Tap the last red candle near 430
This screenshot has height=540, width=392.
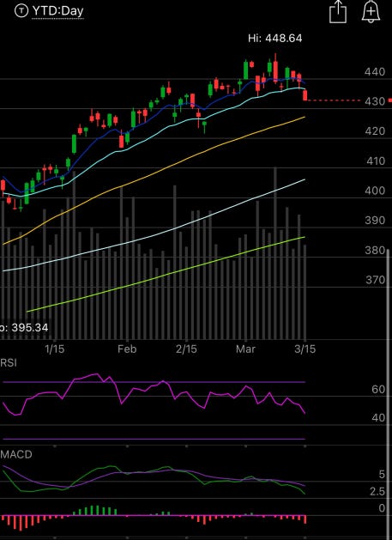[305, 95]
